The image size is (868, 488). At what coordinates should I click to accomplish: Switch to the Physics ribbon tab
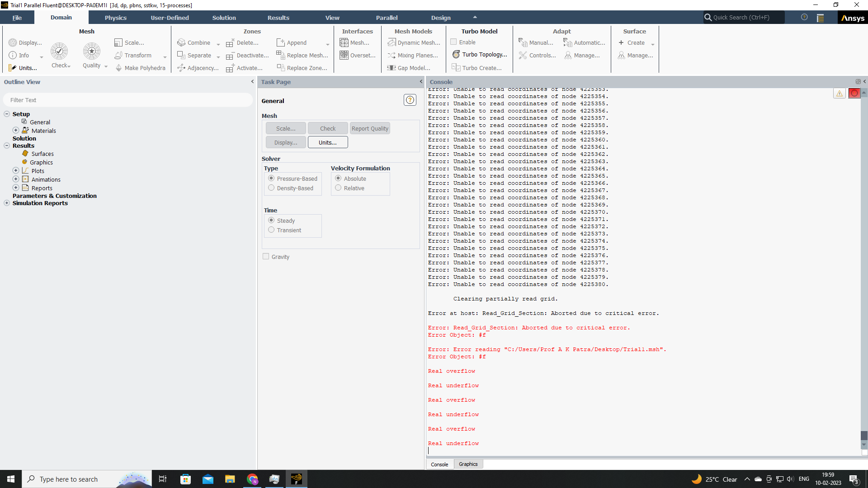pyautogui.click(x=115, y=18)
